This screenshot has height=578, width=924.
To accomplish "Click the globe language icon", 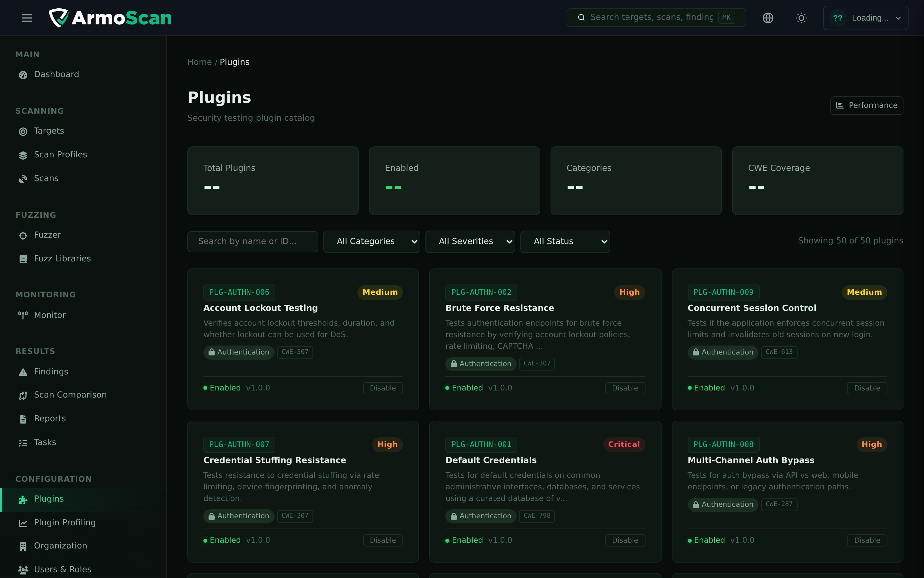I will coord(768,18).
